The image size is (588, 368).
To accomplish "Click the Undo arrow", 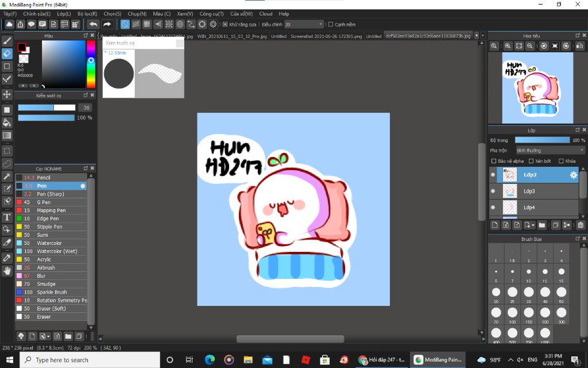I will (93, 24).
